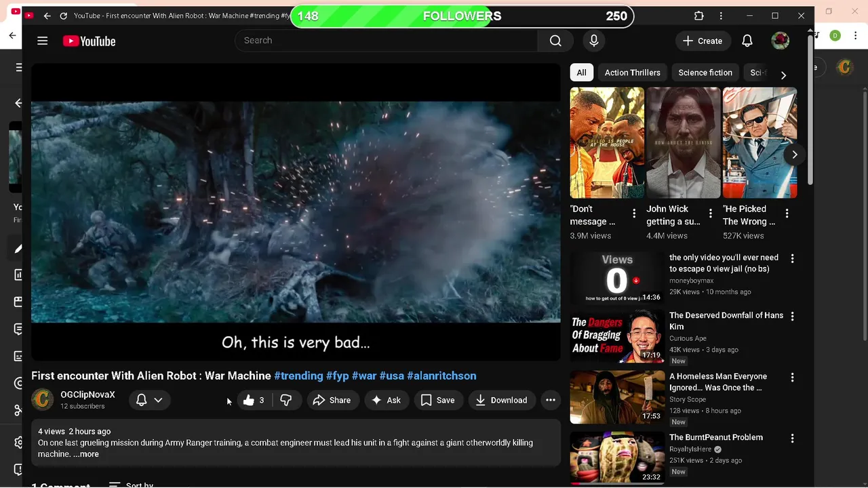
Task: Open notifications bell in header
Action: point(747,41)
